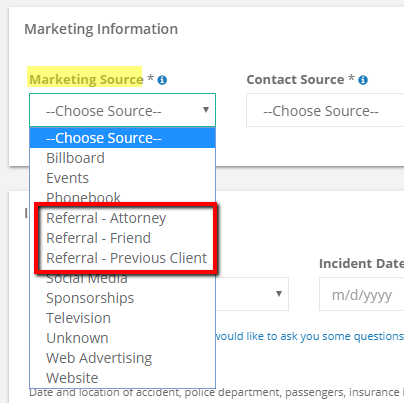Click the Incident Date m/d/yyyy field
Screen dimensions: 417x410
point(362,294)
